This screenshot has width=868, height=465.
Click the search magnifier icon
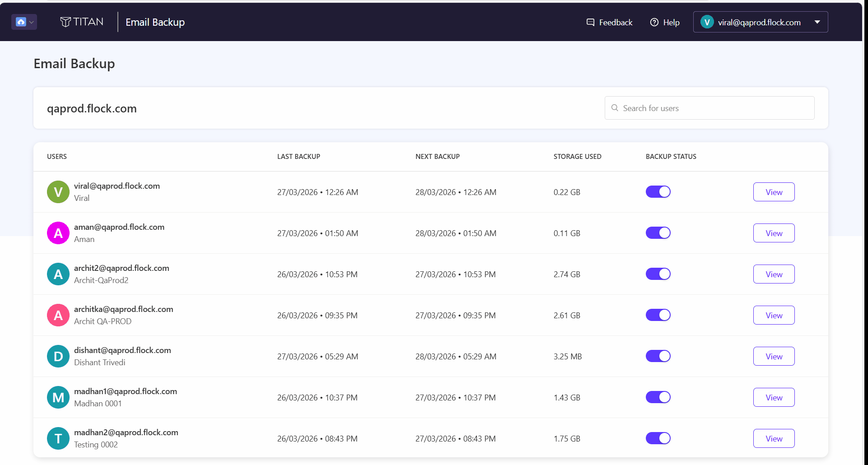615,108
